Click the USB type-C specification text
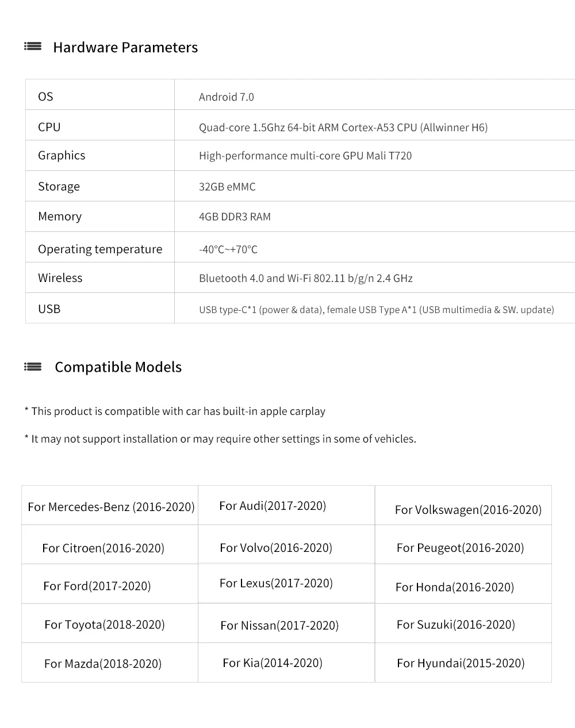575x728 pixels. coord(377,310)
